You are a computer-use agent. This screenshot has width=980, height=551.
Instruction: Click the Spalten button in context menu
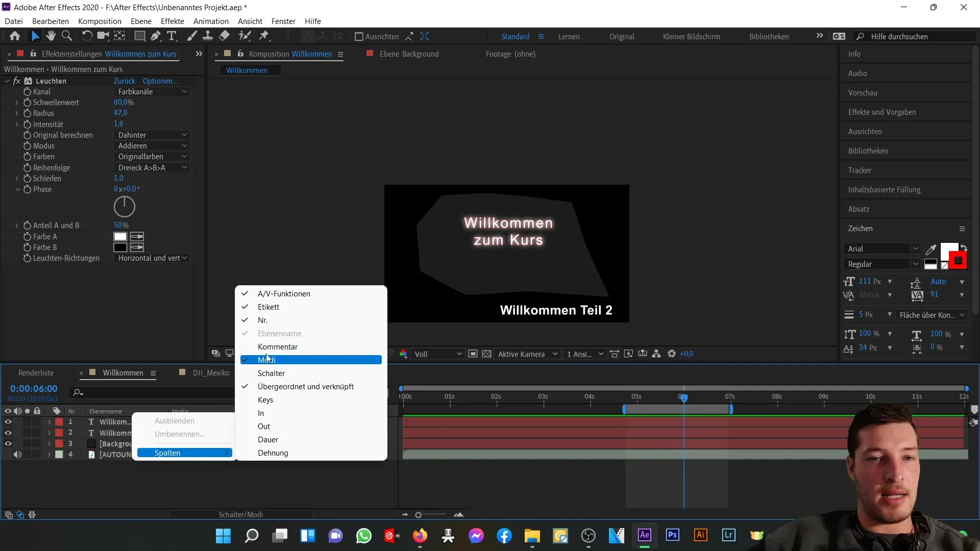167,453
